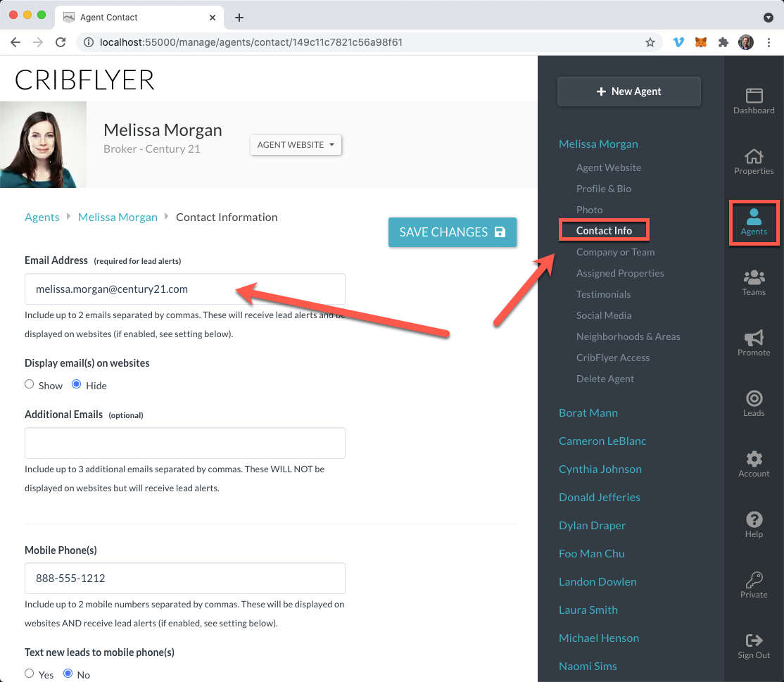
Task: Open agent Landon Dowlen
Action: tap(598, 581)
